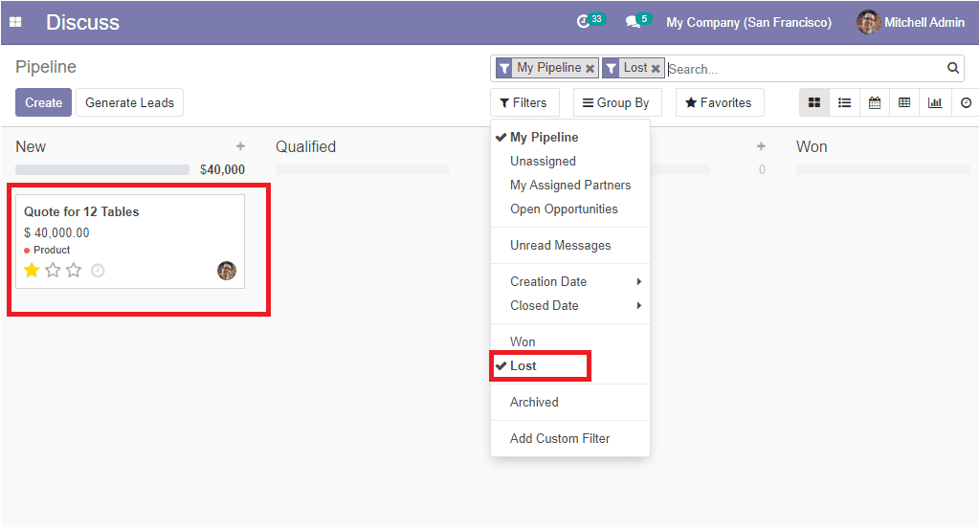Click Mitchell Admin avatar in top bar
This screenshot has height=528, width=980.
(868, 23)
